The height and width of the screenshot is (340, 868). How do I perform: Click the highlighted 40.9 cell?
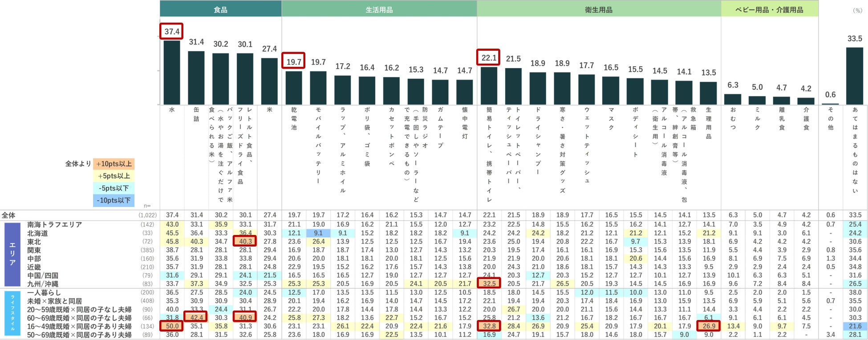(245, 318)
